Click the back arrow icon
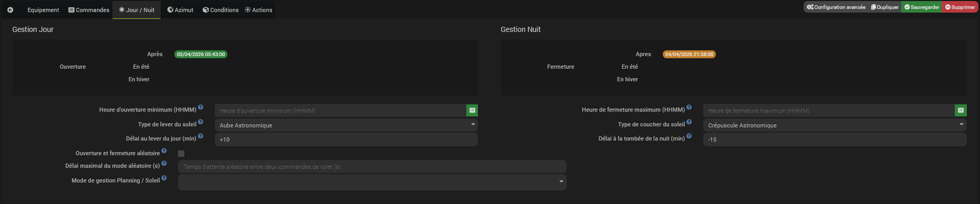Screen dimensions: 980x204 [x=10, y=10]
